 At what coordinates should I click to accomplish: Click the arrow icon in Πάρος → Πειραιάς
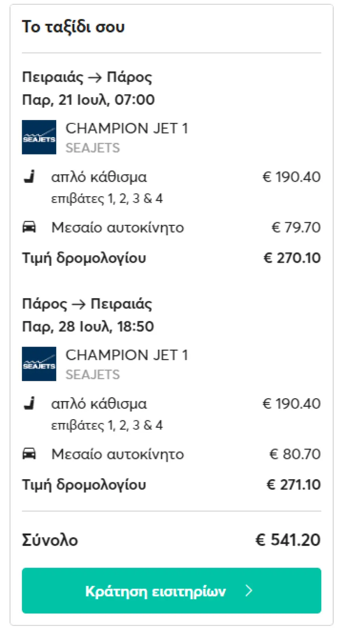click(79, 304)
